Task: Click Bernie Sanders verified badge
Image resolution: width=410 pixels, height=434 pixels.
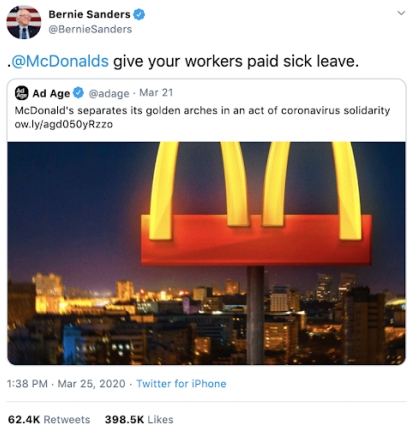Action: [139, 14]
